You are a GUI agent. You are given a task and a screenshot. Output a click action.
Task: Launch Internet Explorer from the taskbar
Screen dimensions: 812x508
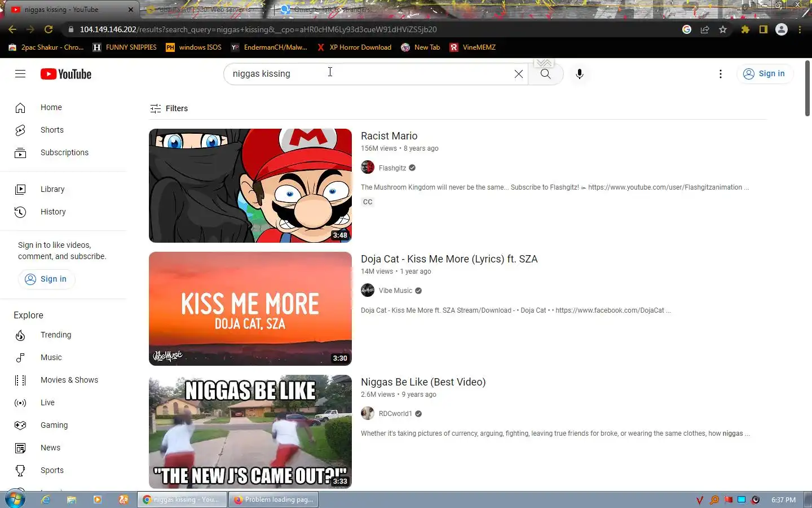click(x=46, y=500)
